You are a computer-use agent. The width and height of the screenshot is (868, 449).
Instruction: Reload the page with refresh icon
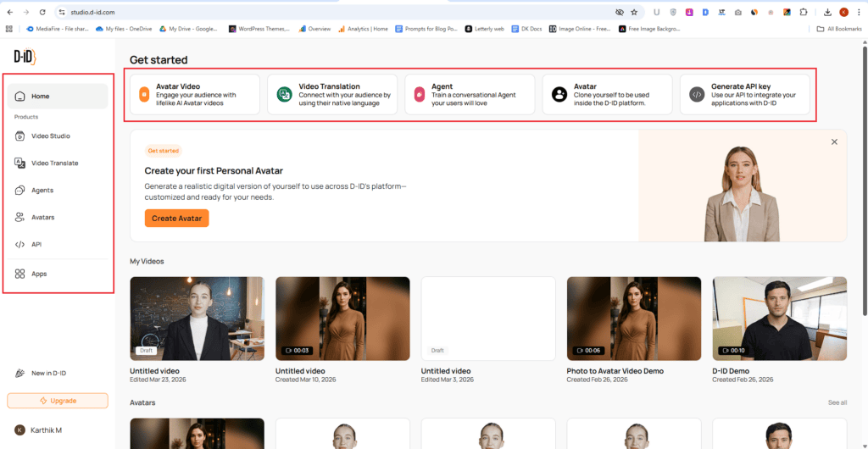(42, 12)
